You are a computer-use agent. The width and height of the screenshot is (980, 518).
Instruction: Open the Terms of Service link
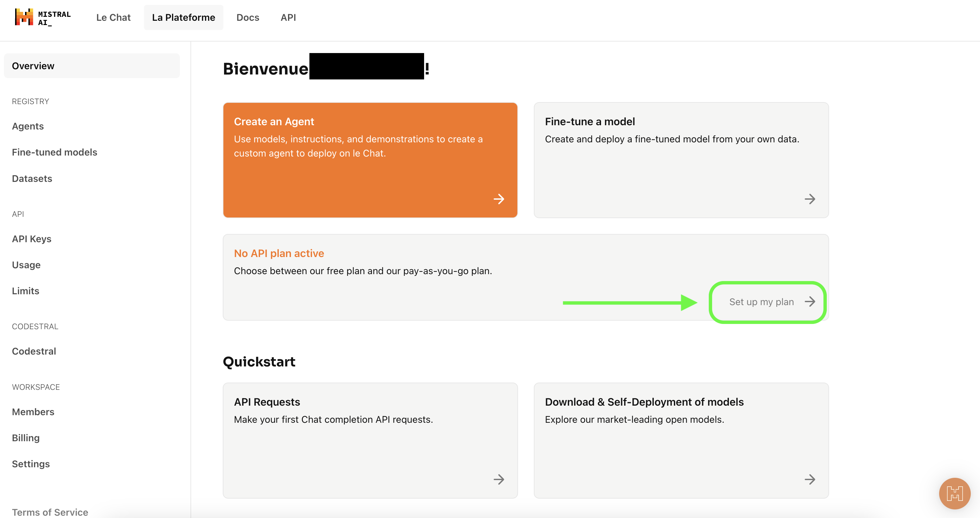(50, 512)
